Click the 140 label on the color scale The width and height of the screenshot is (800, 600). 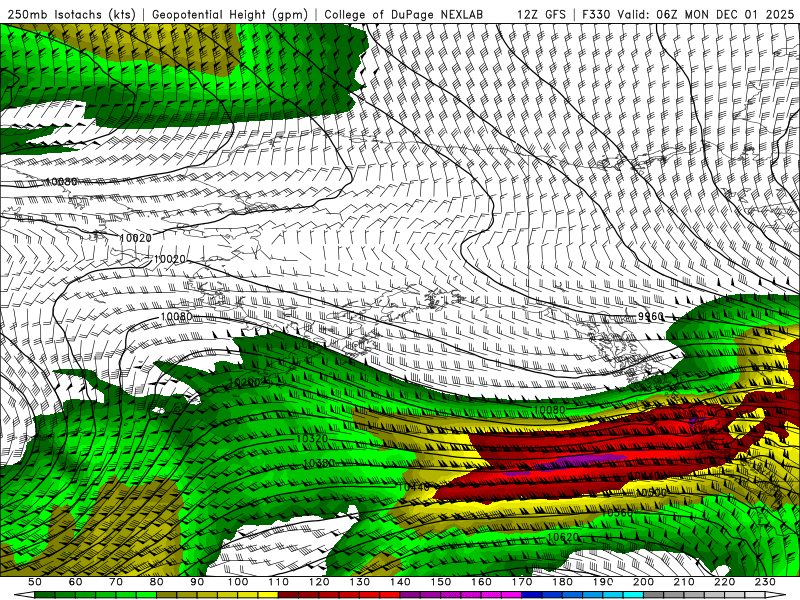click(400, 582)
